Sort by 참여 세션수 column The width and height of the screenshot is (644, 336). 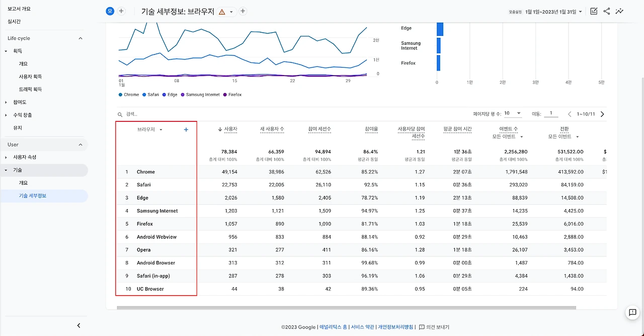319,129
